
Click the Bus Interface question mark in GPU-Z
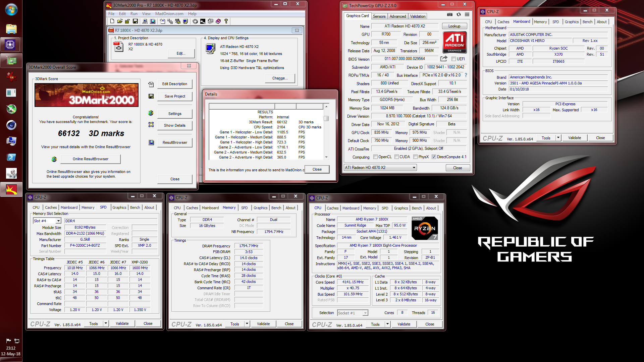(466, 75)
